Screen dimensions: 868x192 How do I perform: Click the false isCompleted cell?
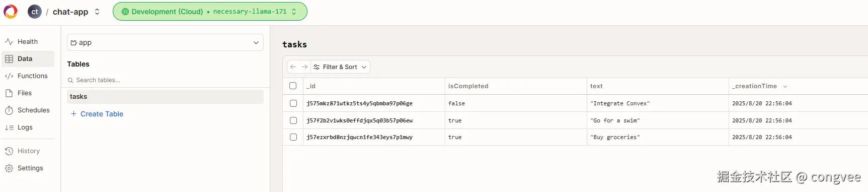pos(516,103)
